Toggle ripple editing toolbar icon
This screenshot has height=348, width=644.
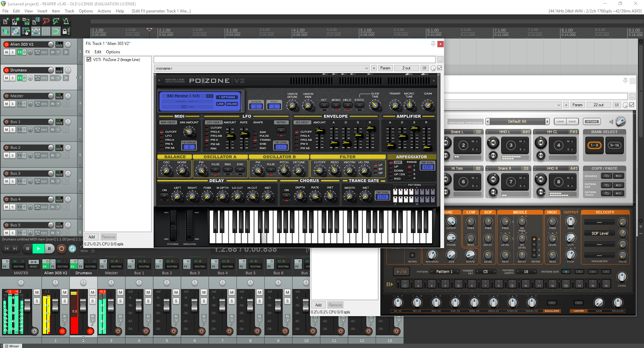tap(26, 31)
